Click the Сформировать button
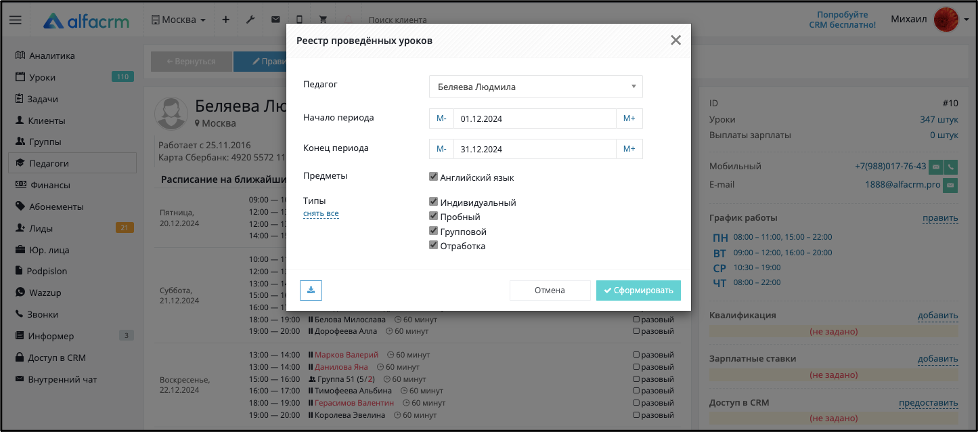 tap(638, 290)
